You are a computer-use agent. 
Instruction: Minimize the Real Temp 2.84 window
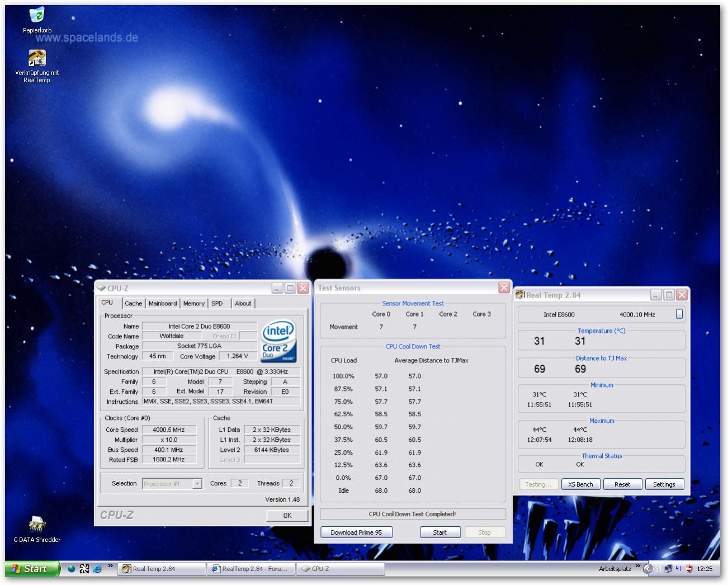tap(656, 295)
